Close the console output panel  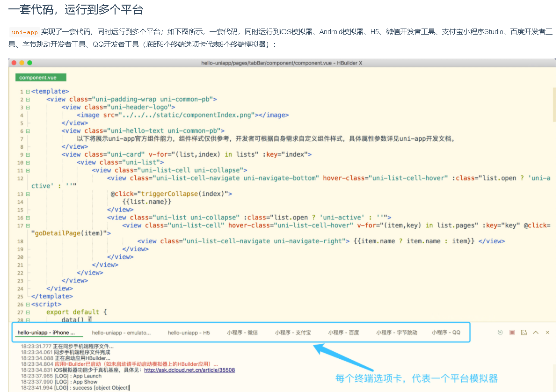tap(547, 332)
